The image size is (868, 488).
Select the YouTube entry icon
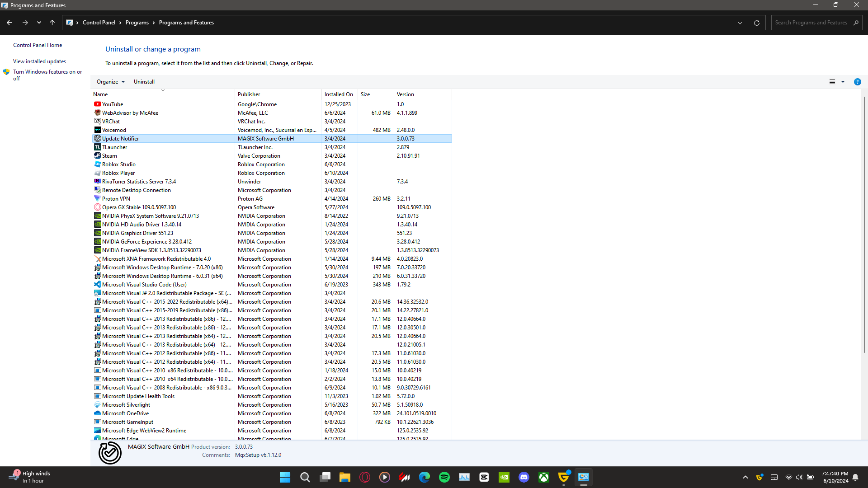(x=97, y=104)
